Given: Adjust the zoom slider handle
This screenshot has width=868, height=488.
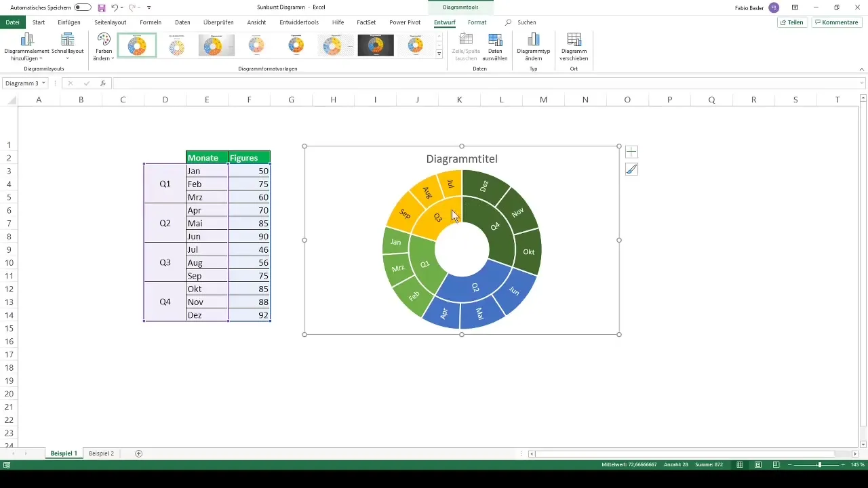Looking at the screenshot, I should [x=819, y=465].
